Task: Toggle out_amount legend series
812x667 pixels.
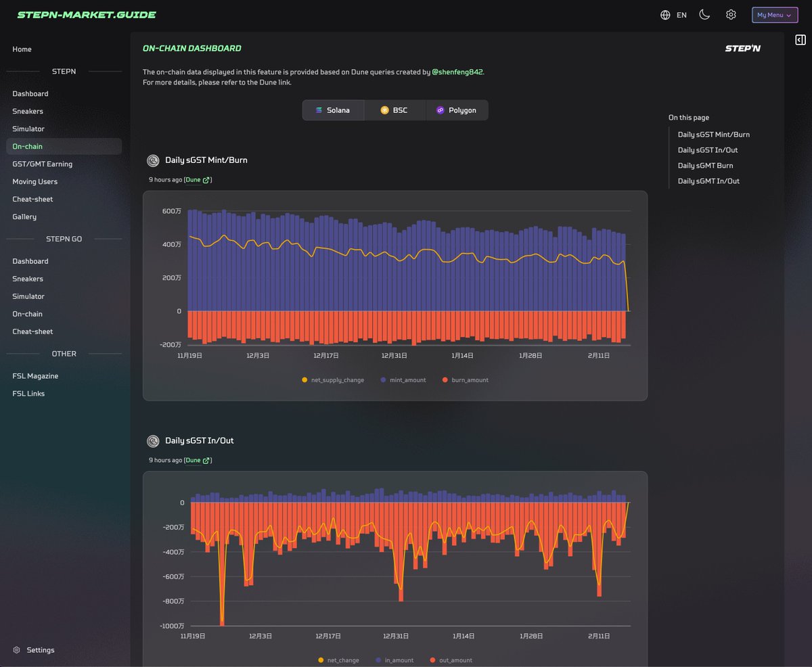Action: tap(451, 660)
